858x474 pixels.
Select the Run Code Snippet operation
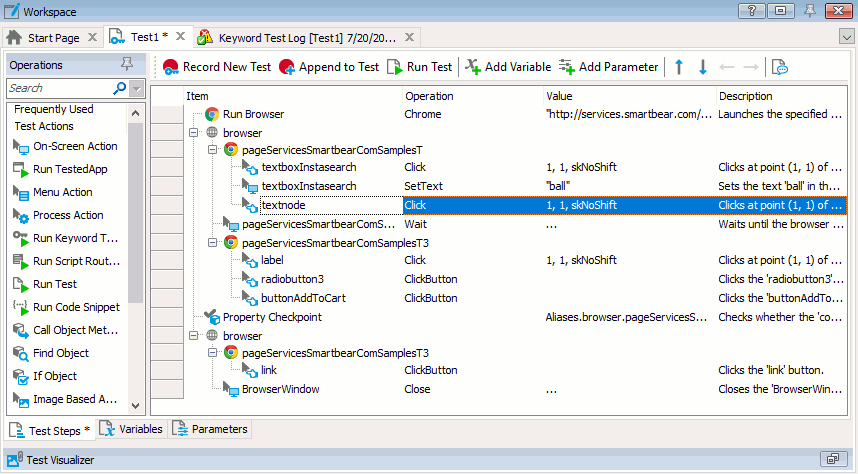pyautogui.click(x=76, y=307)
